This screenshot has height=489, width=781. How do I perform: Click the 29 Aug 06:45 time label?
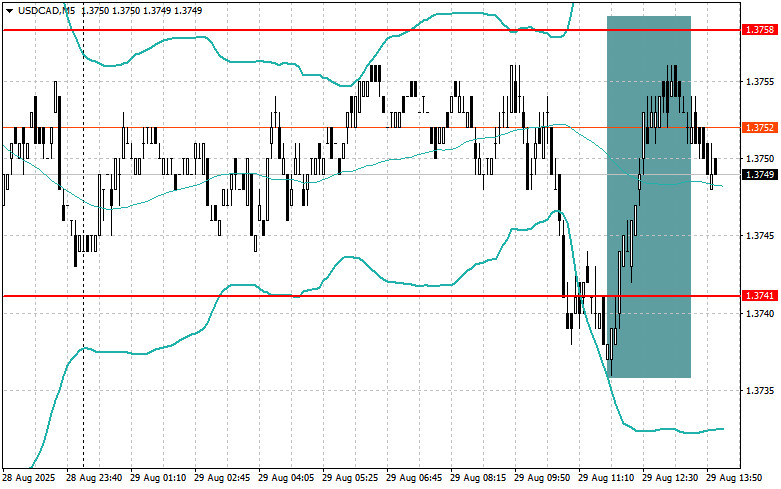[414, 478]
